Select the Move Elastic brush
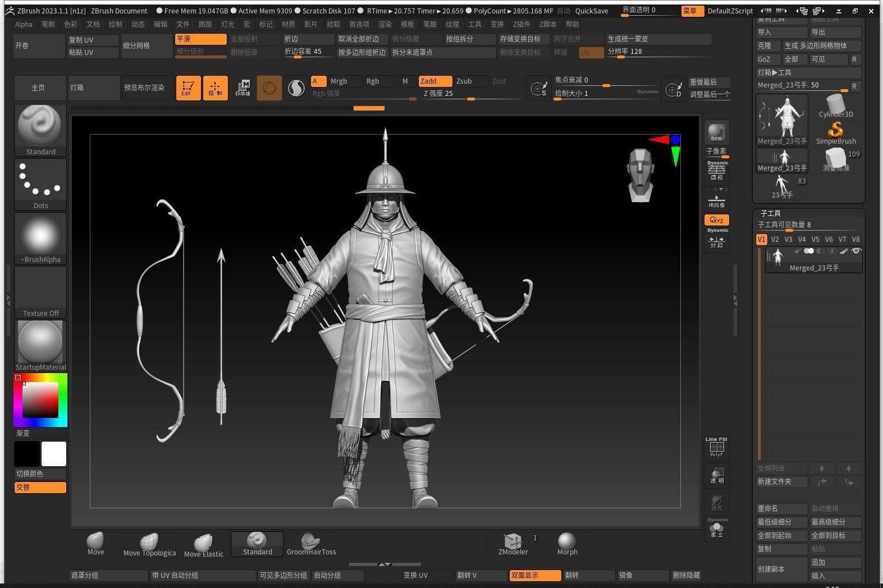The image size is (883, 588). click(203, 544)
